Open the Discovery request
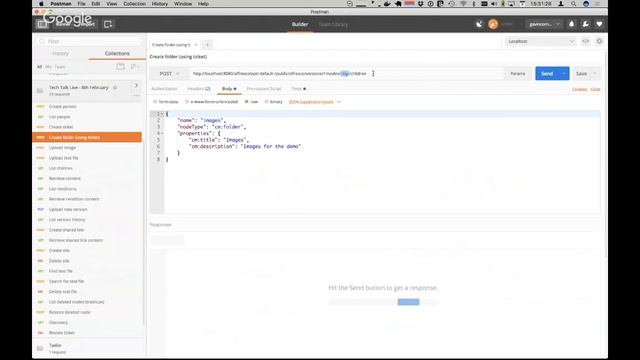Screen dimensions: 640x360 pos(87,322)
